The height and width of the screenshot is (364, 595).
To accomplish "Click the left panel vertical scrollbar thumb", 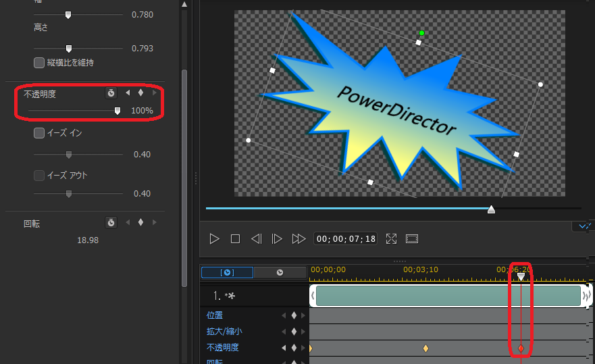I will pos(184,178).
